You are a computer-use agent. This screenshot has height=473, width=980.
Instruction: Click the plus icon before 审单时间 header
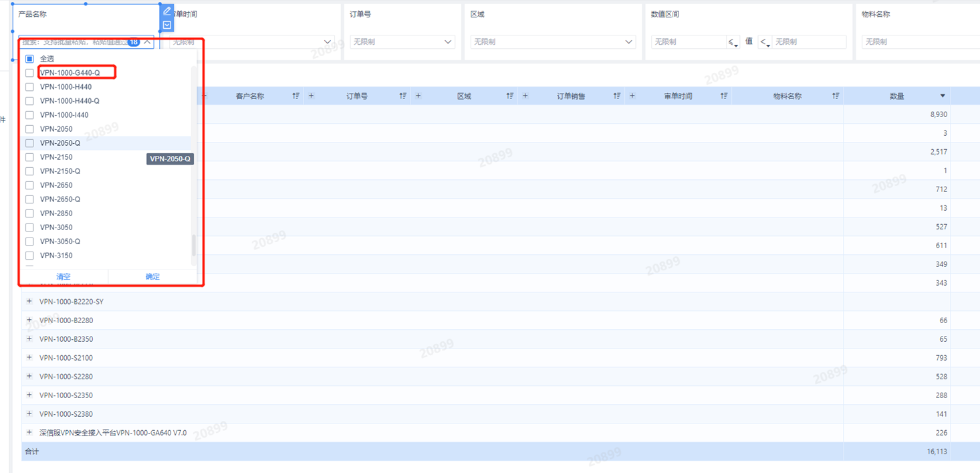coord(632,96)
